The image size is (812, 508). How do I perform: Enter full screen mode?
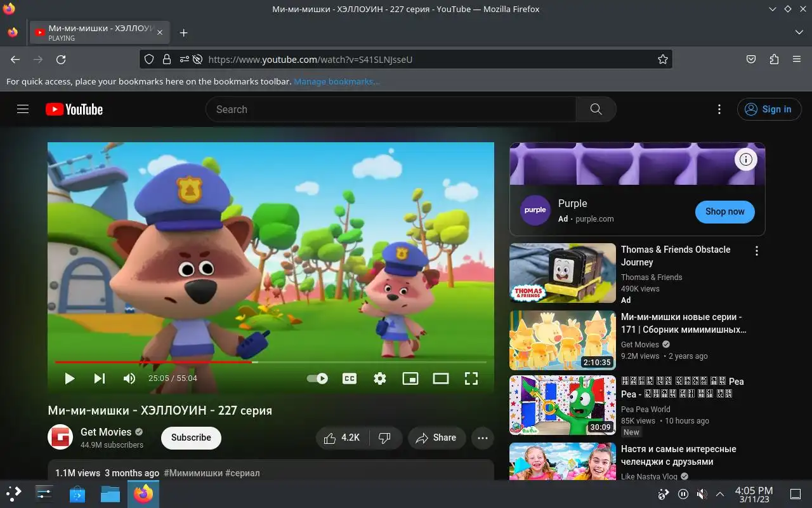tap(471, 378)
